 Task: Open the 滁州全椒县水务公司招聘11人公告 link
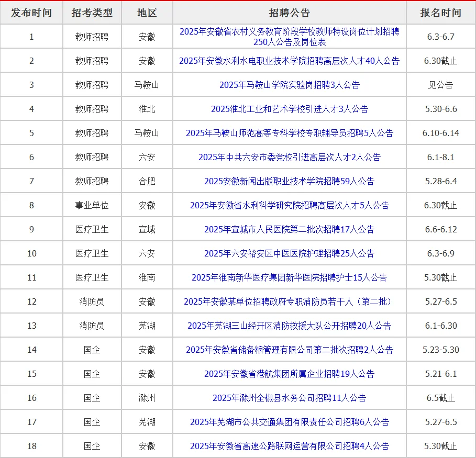tap(289, 398)
